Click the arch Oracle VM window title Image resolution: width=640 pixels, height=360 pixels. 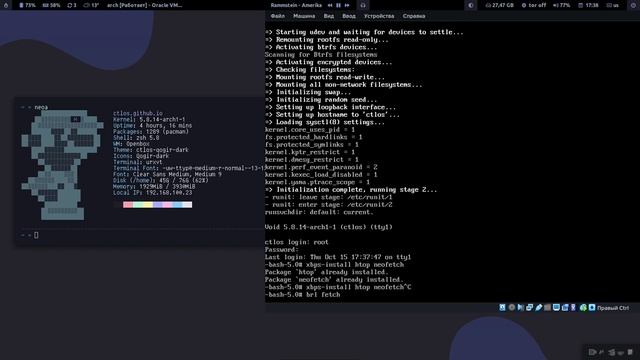tap(144, 5)
